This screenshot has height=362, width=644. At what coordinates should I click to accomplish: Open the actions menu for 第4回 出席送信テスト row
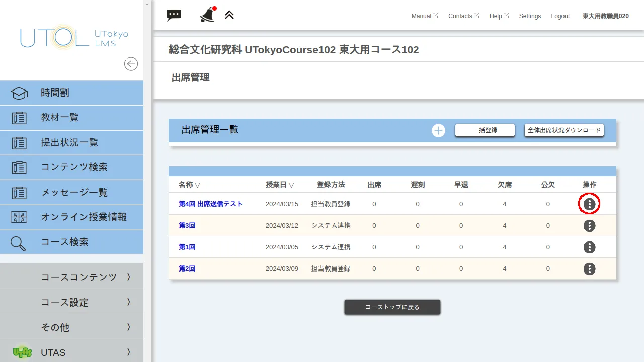[589, 204]
